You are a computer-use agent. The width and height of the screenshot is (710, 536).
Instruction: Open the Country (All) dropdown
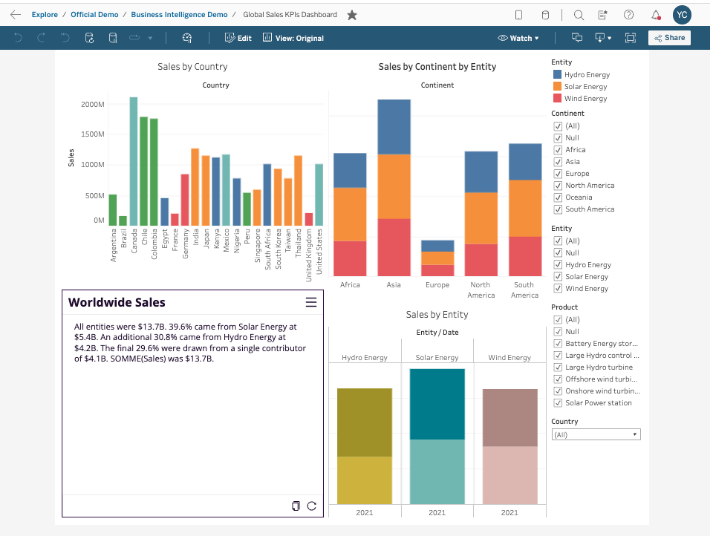(x=596, y=435)
